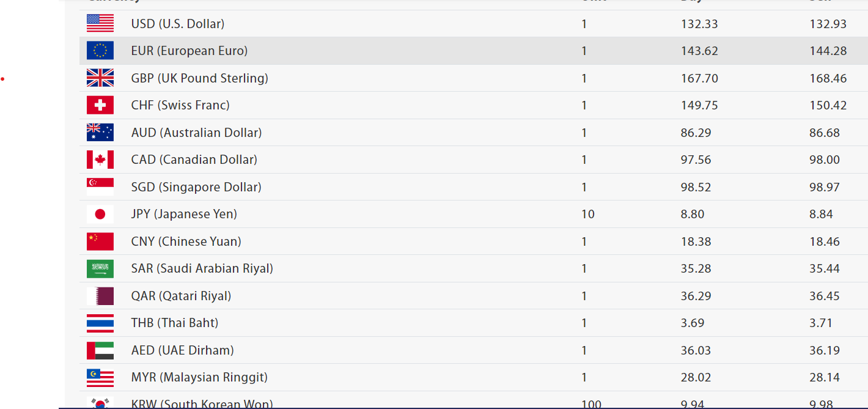Viewport: 868px width, 409px height.
Task: Select the JPY unit value 10
Action: pos(588,214)
